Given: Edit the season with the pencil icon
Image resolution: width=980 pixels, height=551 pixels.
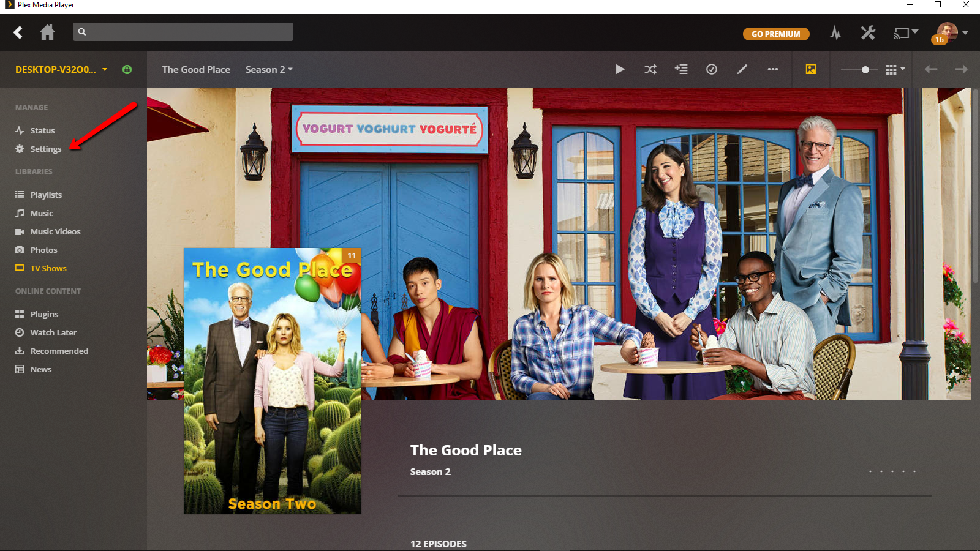Looking at the screenshot, I should click(742, 69).
